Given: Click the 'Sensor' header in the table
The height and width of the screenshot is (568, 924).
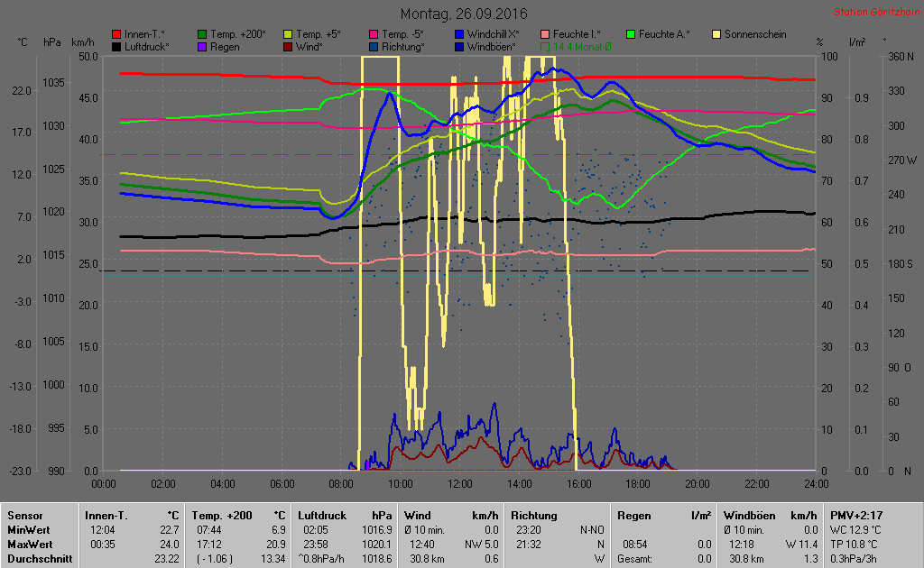Looking at the screenshot, I should 24,516.
